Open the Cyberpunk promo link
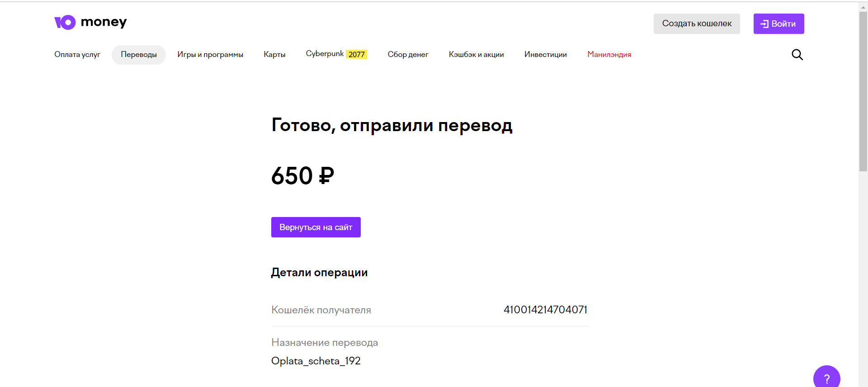The image size is (868, 387). pos(336,54)
